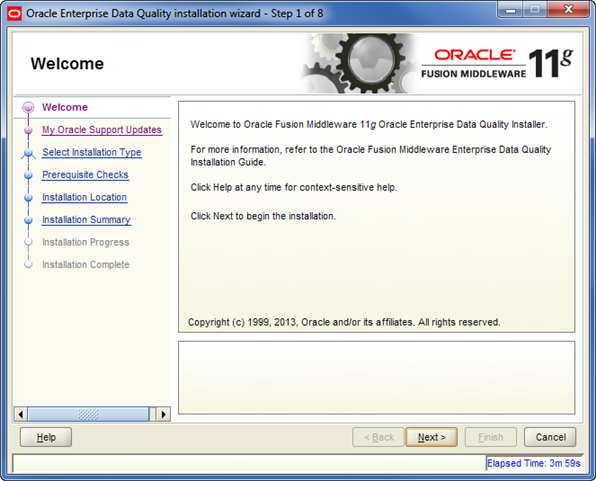Open the My Oracle Support Updates link
Viewport: 596px width, 481px height.
(102, 130)
